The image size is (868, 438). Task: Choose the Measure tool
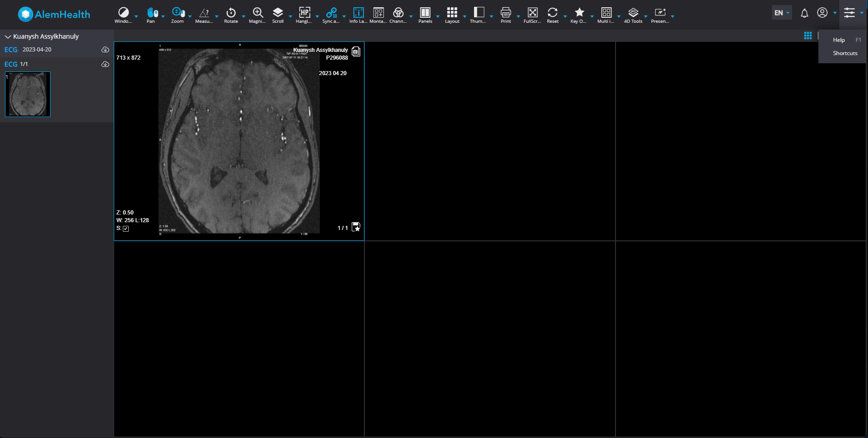point(204,15)
